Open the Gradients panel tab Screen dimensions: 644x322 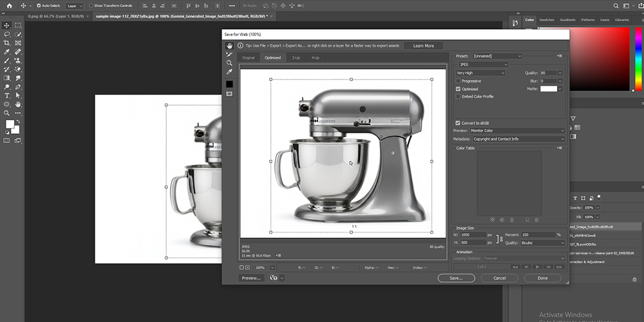coord(567,20)
